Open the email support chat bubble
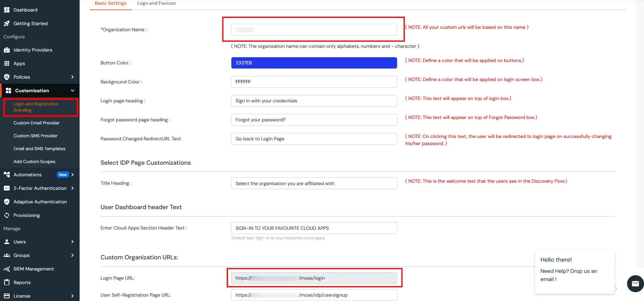 [x=635, y=284]
